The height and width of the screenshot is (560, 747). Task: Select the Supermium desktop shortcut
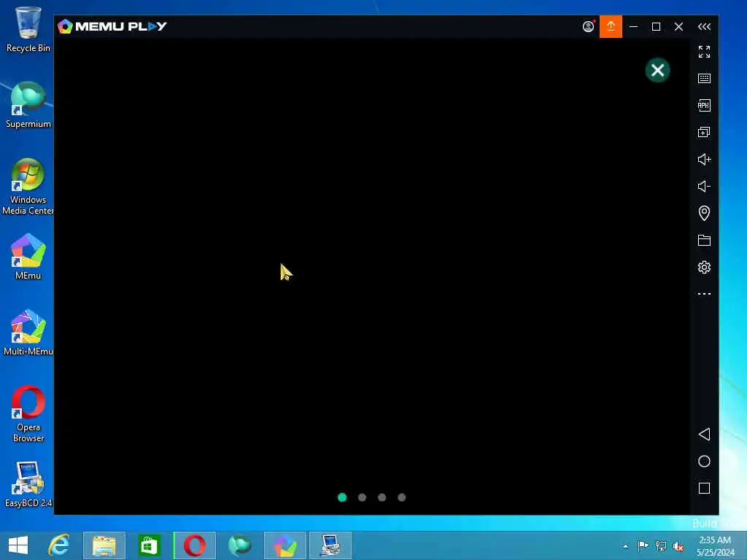click(28, 105)
